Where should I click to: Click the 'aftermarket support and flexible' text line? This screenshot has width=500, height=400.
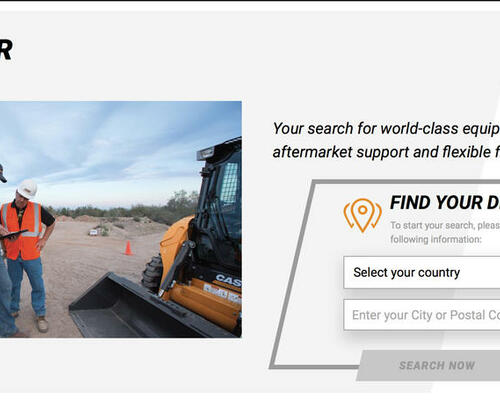coord(386,152)
